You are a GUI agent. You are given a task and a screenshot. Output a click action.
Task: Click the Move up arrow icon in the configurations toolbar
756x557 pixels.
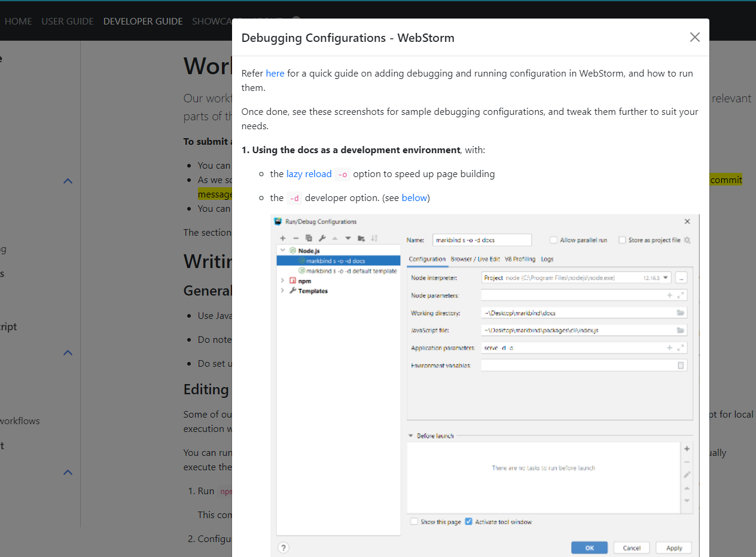[x=335, y=238]
